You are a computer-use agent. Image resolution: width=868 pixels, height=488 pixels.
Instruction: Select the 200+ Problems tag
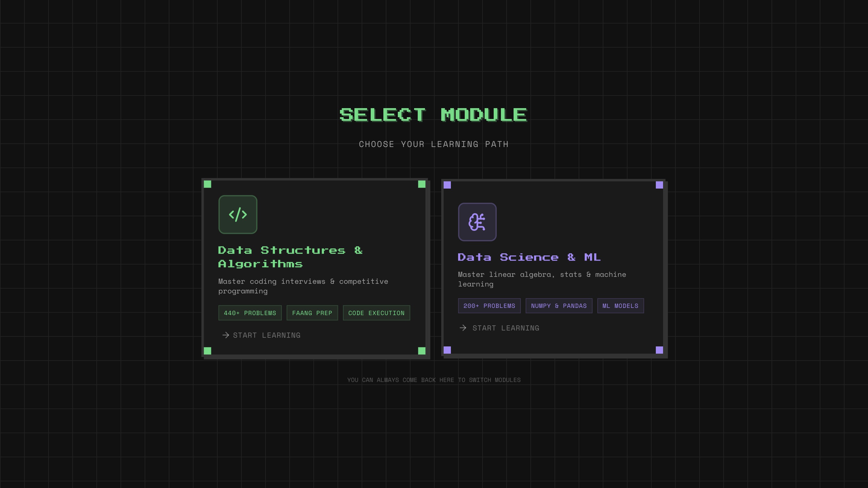[x=489, y=306]
